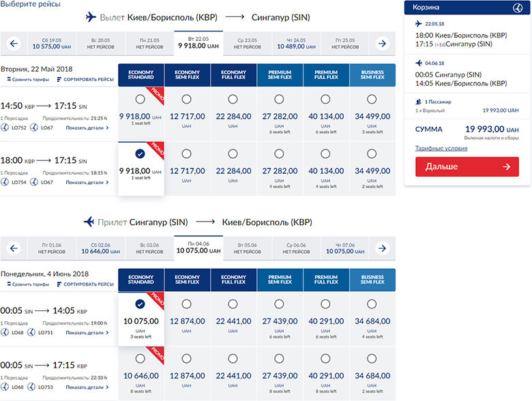Click the sort flights icon for Monday
Image resolution: width=532 pixels, height=401 pixels.
coord(61,284)
